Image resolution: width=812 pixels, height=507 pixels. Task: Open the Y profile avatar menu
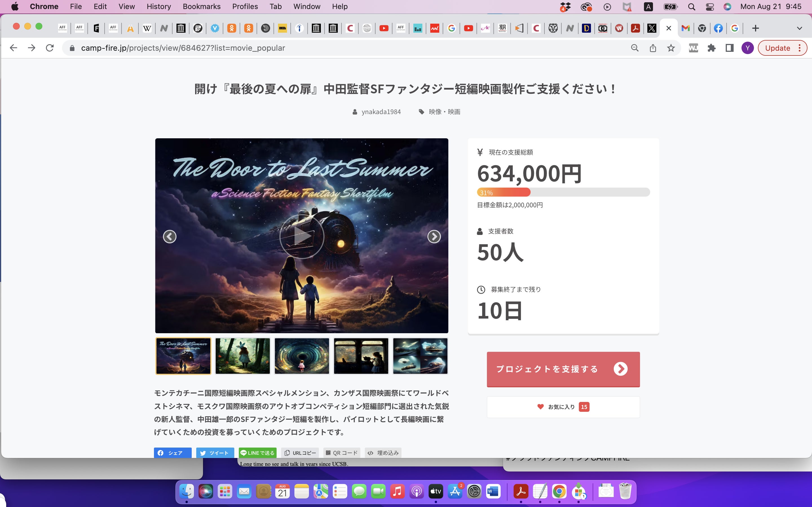[747, 48]
